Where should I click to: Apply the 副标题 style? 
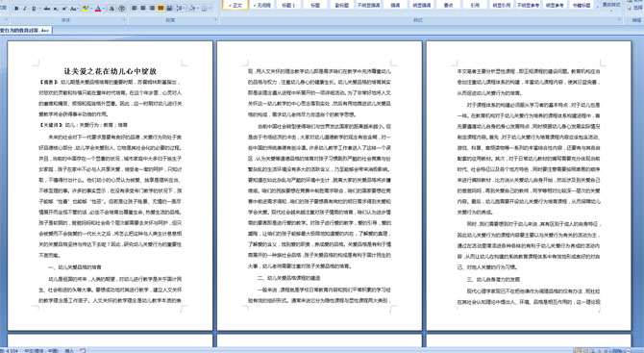click(342, 5)
